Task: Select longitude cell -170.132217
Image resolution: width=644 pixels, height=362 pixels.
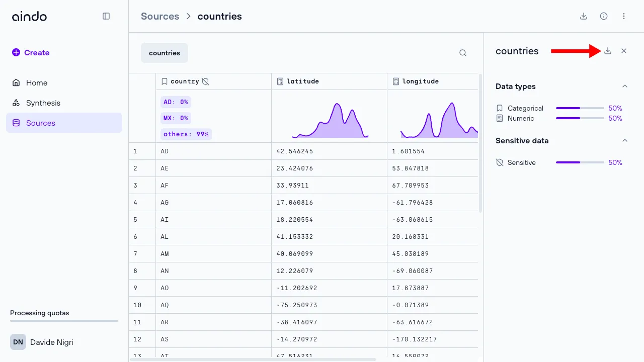Action: coord(433,339)
